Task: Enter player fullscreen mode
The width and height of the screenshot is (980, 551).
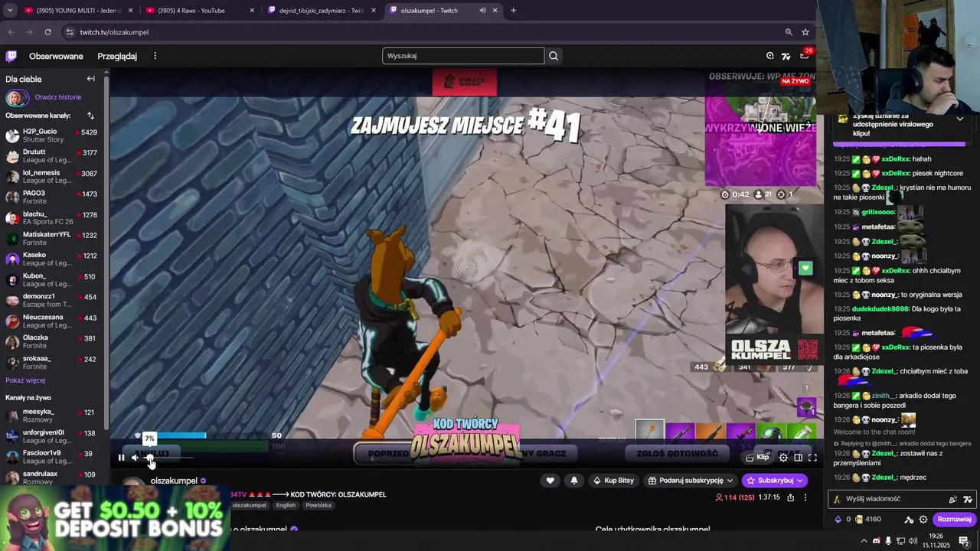Action: point(812,458)
